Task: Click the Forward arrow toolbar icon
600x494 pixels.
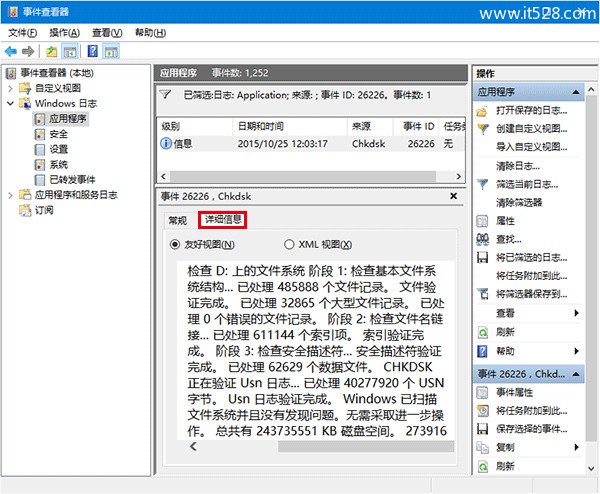Action: pyautogui.click(x=28, y=51)
